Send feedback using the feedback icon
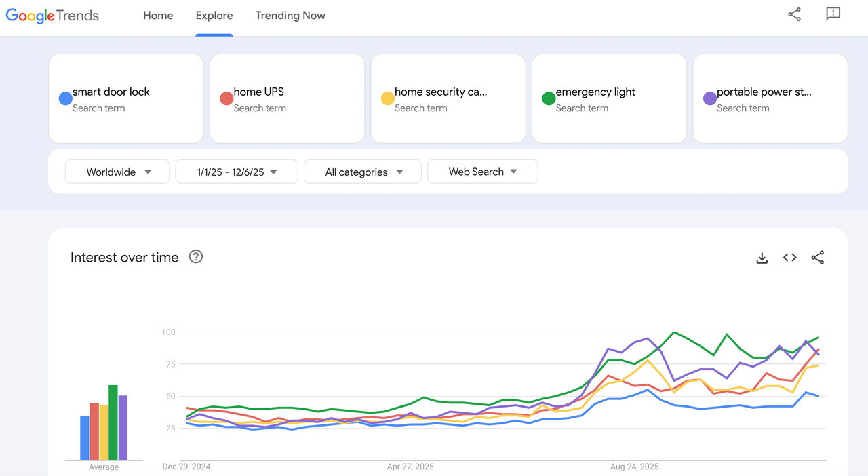 833,14
